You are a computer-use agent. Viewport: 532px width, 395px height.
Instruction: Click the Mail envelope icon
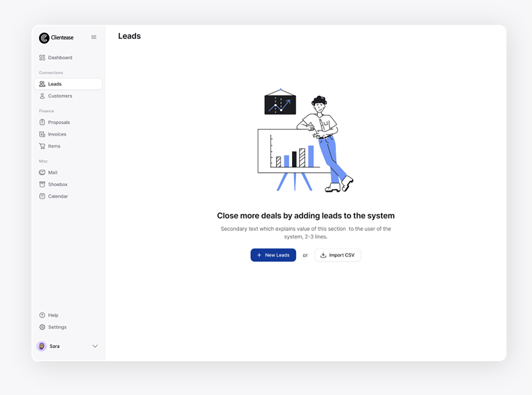click(42, 172)
